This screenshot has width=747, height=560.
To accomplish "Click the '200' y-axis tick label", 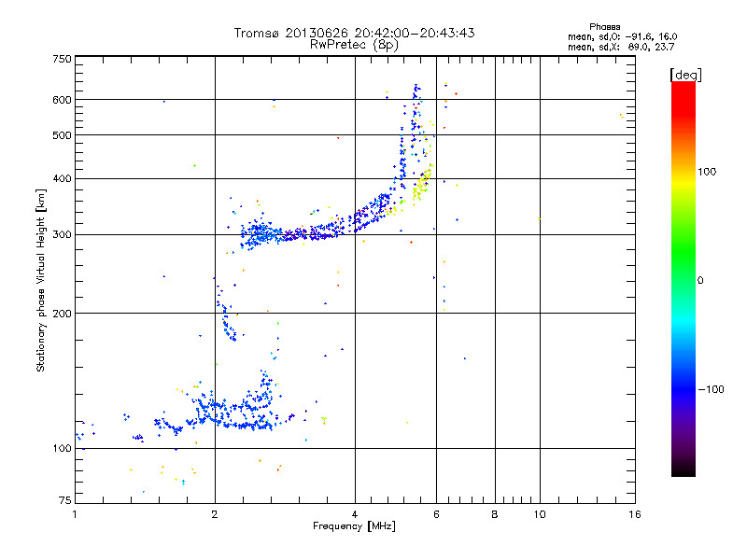I will tap(62, 314).
